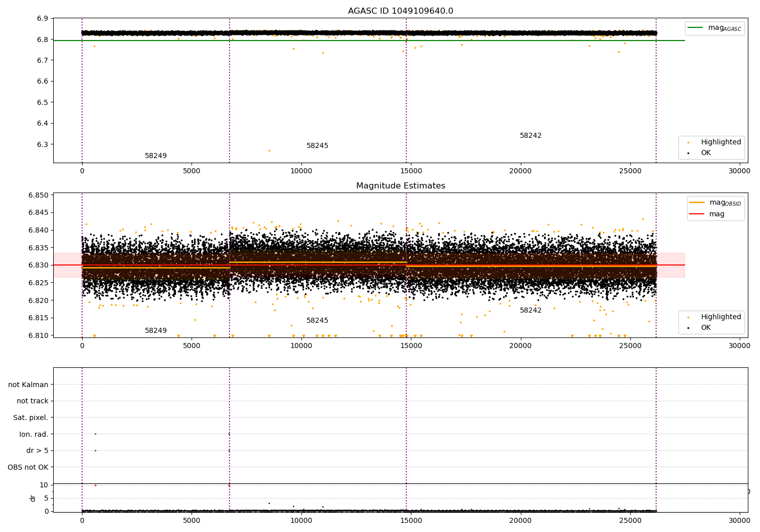Click the 'mag' label in the middle legend

click(x=717, y=214)
